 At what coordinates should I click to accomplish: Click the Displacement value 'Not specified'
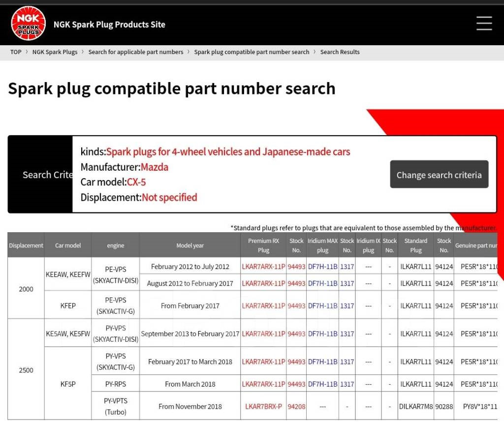pyautogui.click(x=169, y=197)
